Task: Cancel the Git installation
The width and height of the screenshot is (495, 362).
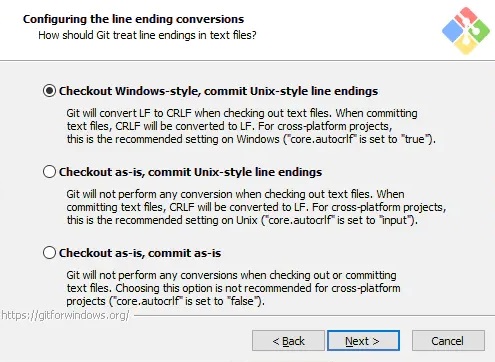Action: (448, 341)
